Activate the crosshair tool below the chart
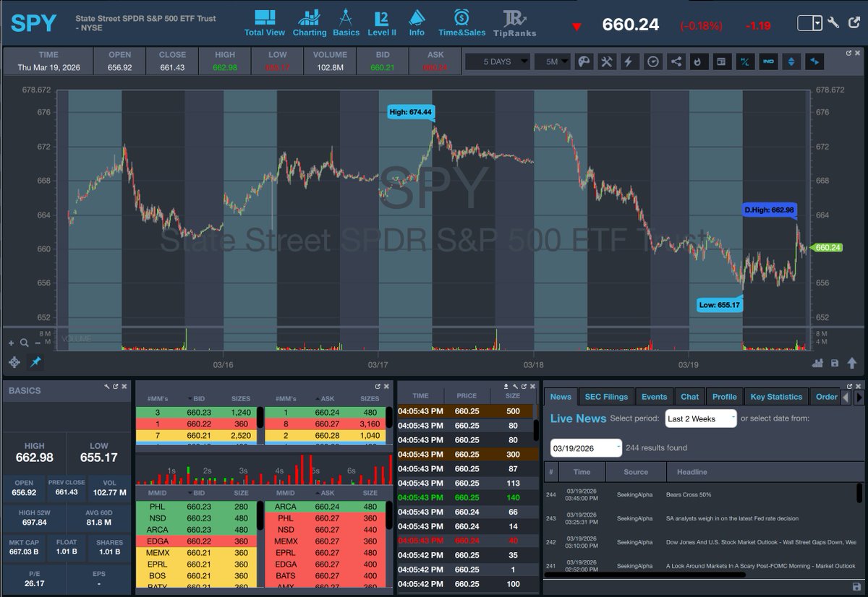Image resolution: width=868 pixels, height=597 pixels. pyautogui.click(x=14, y=362)
